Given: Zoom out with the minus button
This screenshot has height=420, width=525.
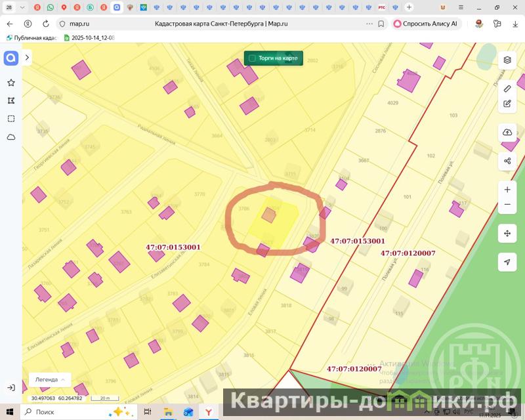Looking at the screenshot, I should click(507, 205).
